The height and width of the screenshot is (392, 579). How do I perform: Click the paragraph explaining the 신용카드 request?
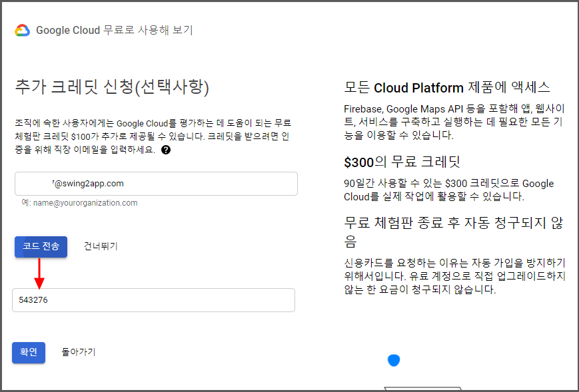click(455, 278)
